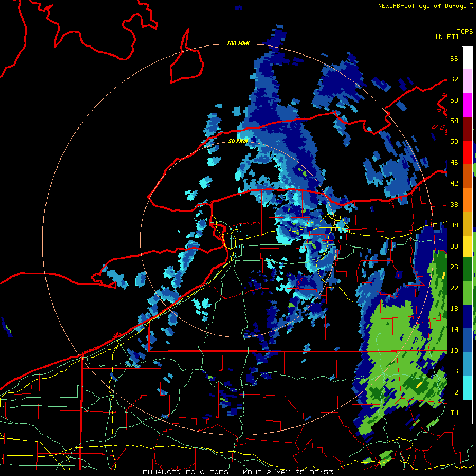
Task: Click the dark green legend swatch
Action: coord(467,269)
